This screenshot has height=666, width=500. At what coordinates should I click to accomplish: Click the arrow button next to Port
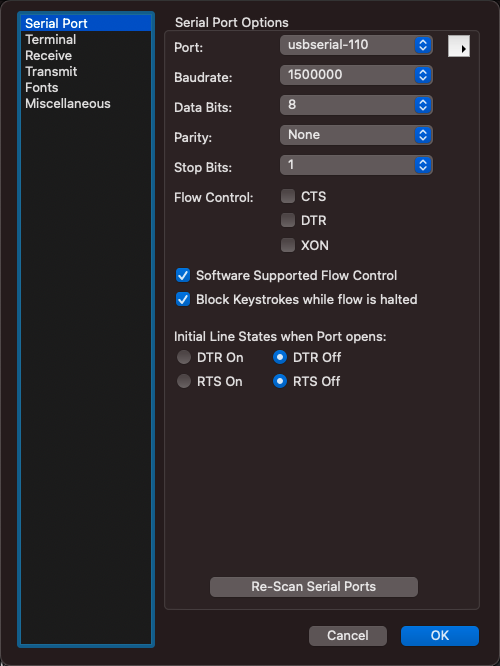pos(459,46)
